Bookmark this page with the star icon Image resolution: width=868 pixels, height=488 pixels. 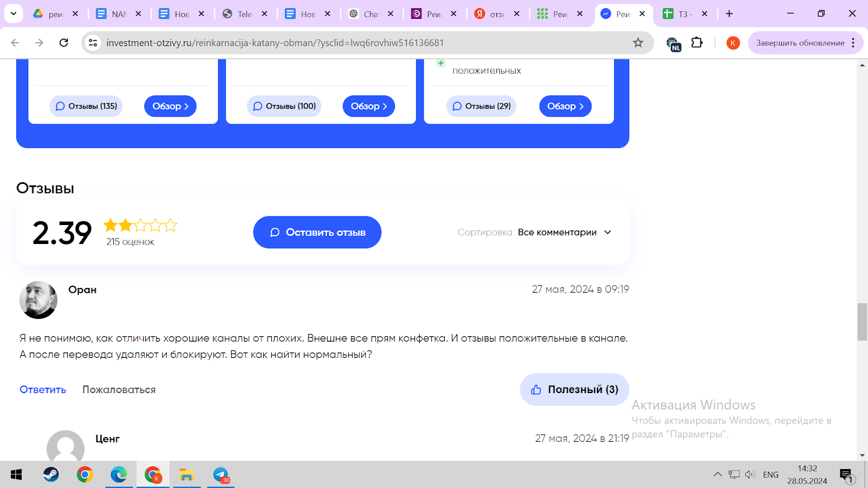tap(638, 43)
